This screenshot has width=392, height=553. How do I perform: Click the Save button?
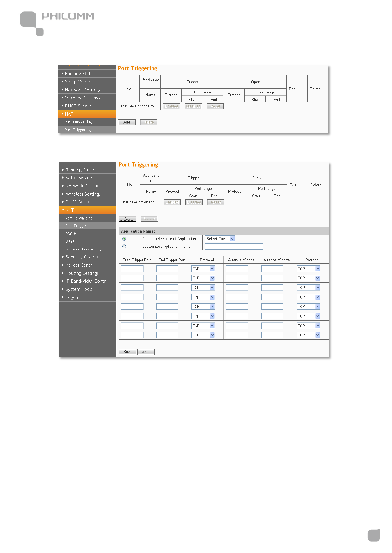point(127,352)
